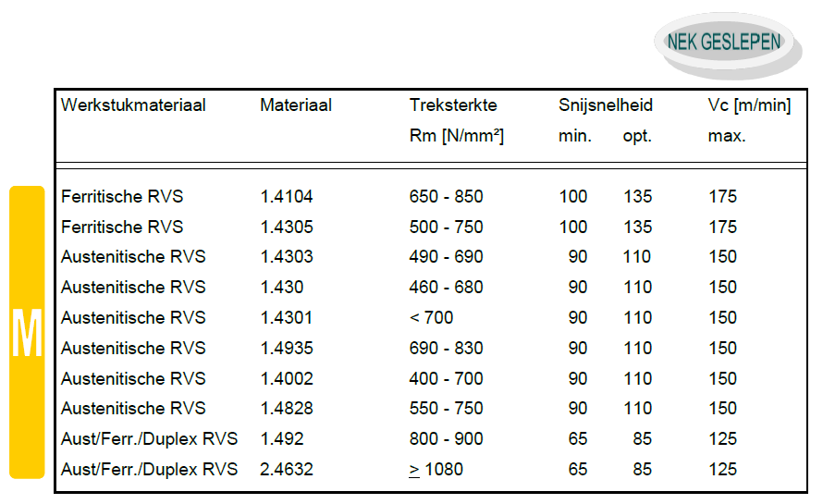Select the ≥ 1080 tensile strength value
This screenshot has width=823, height=504.
pyautogui.click(x=436, y=470)
